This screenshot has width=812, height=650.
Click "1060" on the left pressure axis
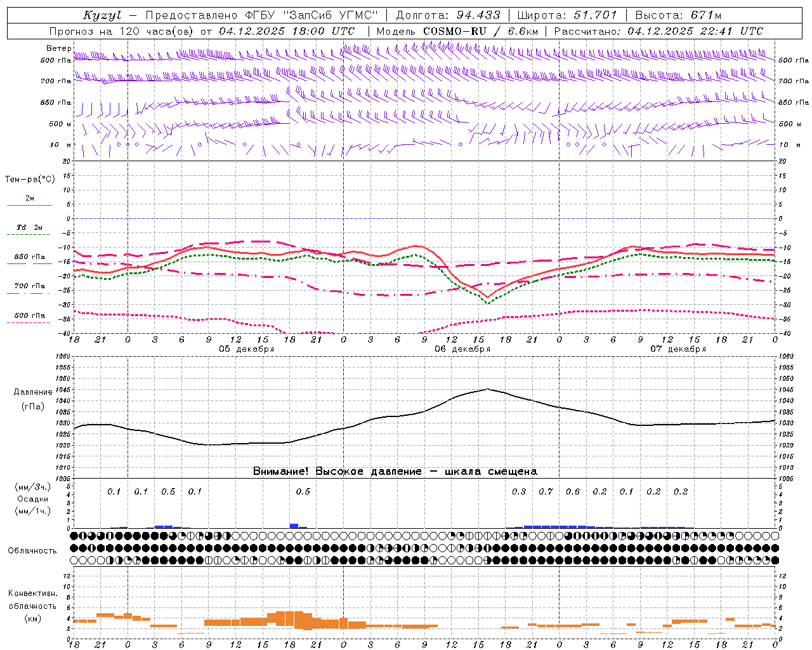coord(64,357)
